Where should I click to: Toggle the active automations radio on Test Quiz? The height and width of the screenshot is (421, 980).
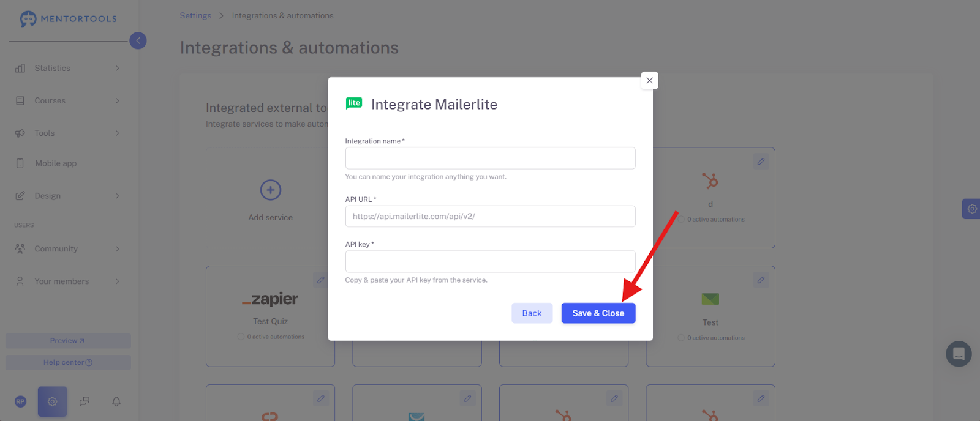[241, 337]
